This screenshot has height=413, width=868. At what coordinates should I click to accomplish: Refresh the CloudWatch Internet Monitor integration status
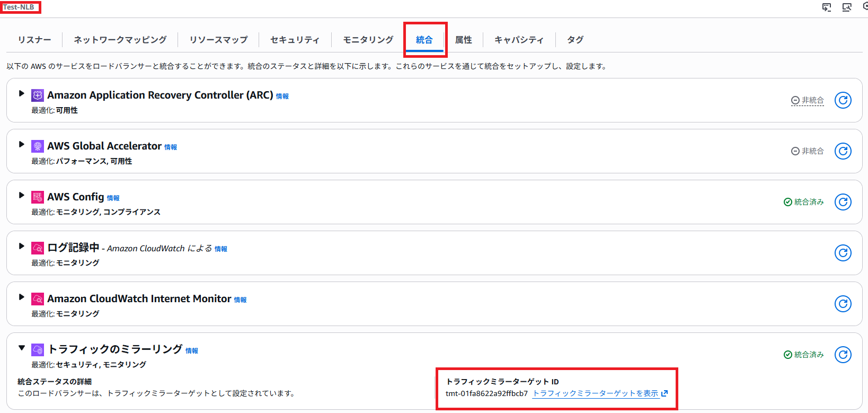click(843, 304)
